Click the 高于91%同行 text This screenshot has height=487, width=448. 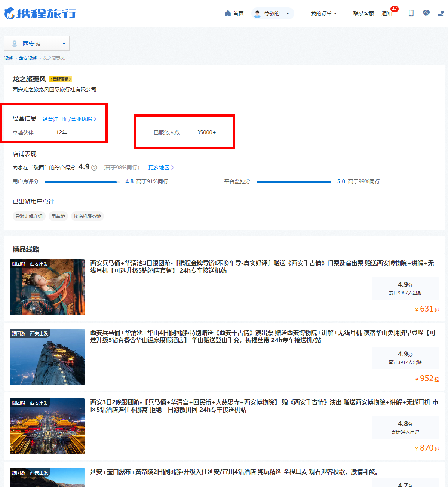pos(152,181)
